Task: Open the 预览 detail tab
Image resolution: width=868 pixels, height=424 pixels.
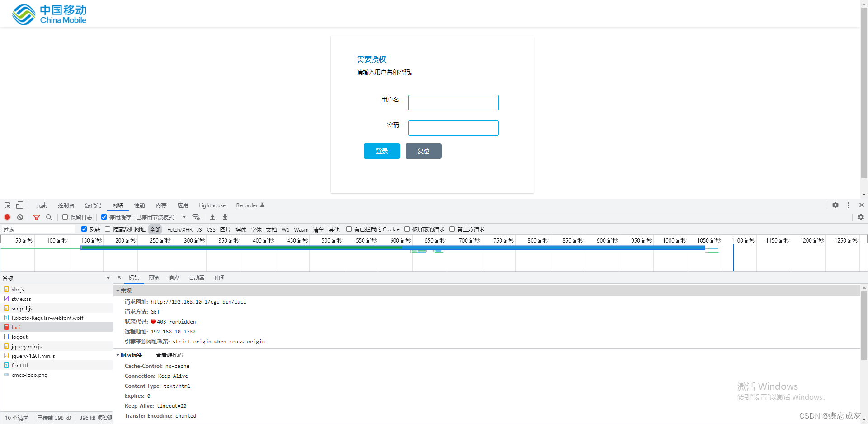Action: click(154, 277)
